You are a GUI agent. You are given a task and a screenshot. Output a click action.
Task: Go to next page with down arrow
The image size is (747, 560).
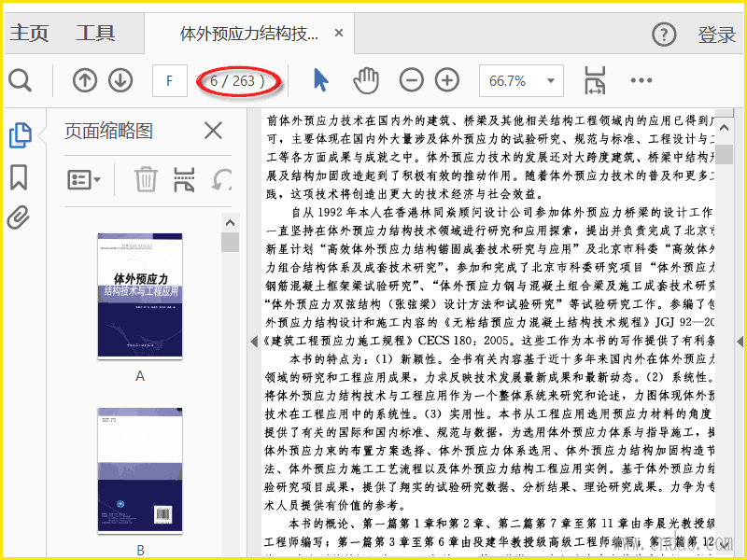pyautogui.click(x=120, y=80)
